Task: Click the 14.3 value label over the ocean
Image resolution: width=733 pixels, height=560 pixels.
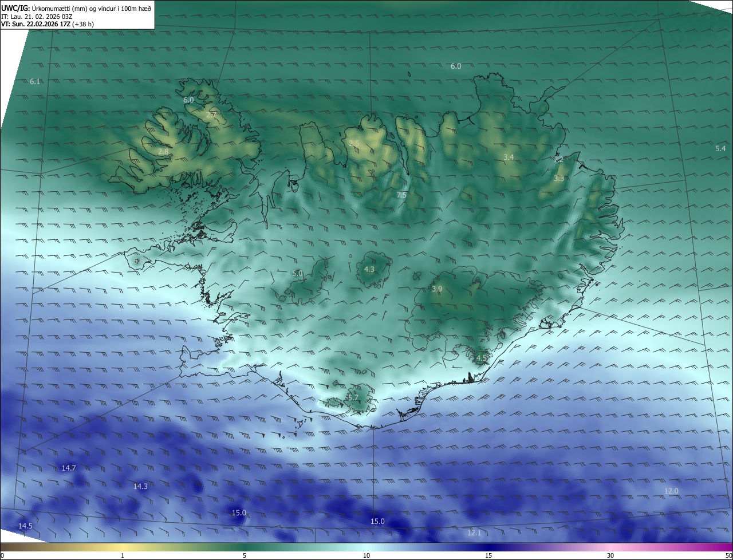Action: point(140,487)
